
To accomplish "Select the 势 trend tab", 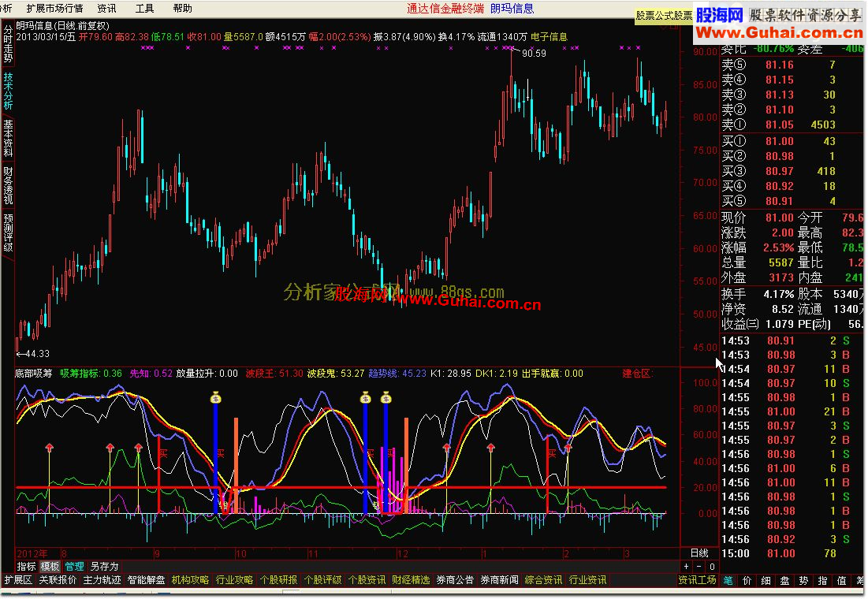I will (803, 580).
